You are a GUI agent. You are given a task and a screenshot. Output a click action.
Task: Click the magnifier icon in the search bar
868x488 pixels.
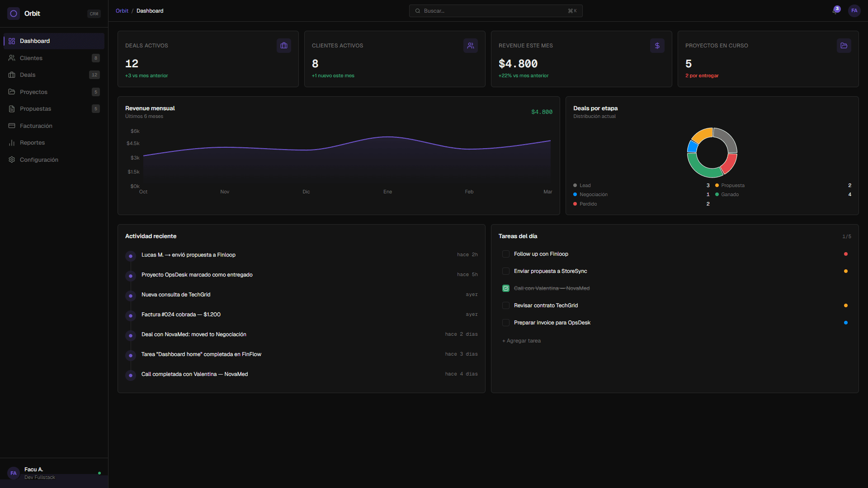pos(417,10)
